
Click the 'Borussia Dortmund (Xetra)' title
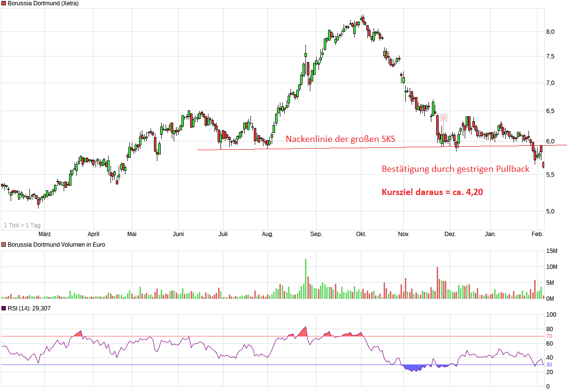coord(43,3)
